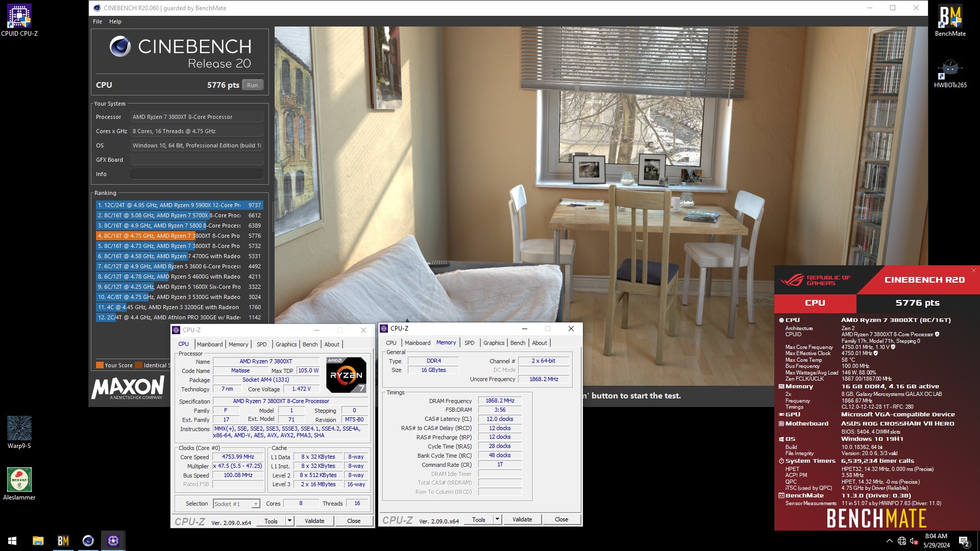This screenshot has height=551, width=980.
Task: Click the MAXON logo
Action: [128, 388]
